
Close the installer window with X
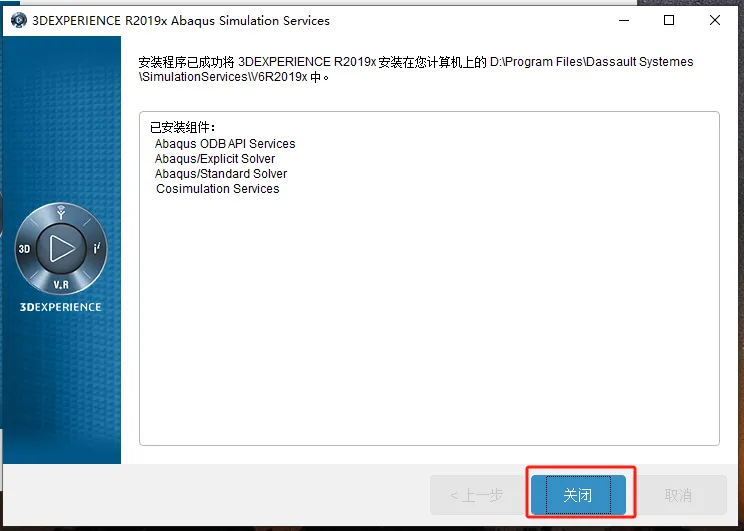click(x=715, y=20)
